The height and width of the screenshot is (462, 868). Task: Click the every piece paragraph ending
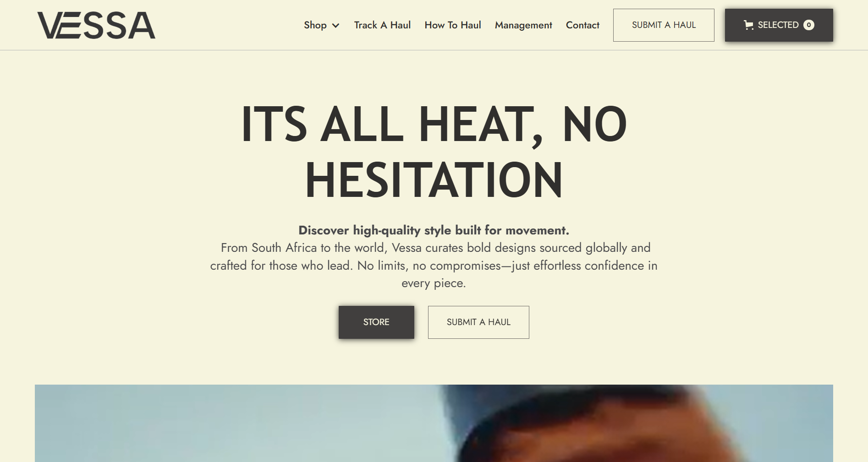(x=434, y=283)
